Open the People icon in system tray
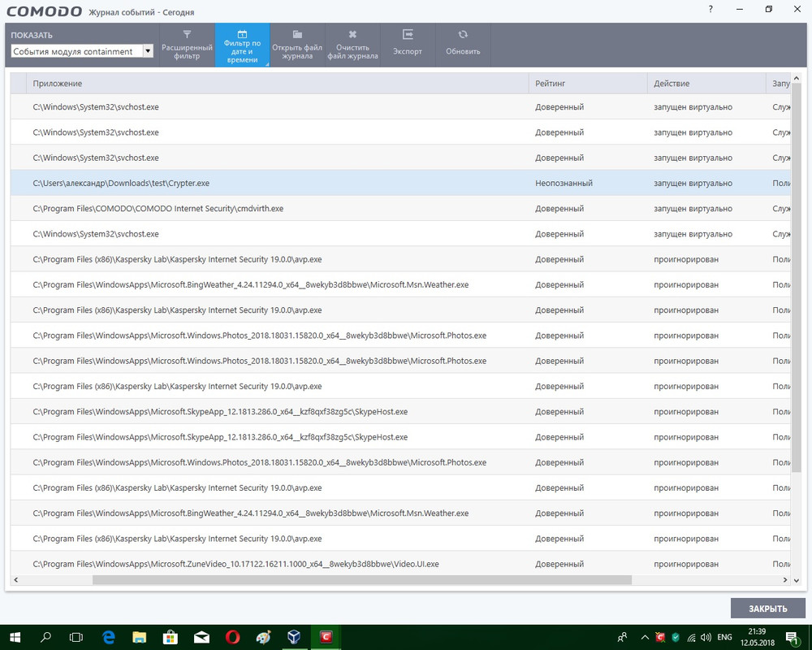The height and width of the screenshot is (650, 812). [x=622, y=637]
